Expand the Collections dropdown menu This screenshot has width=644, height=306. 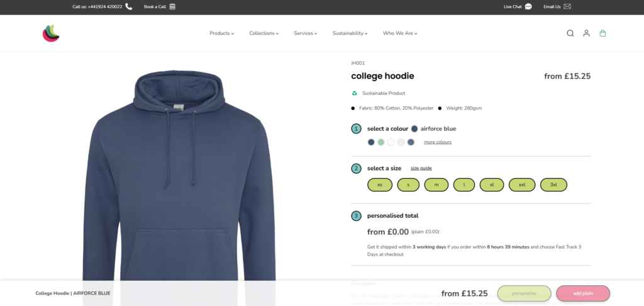[x=264, y=33]
